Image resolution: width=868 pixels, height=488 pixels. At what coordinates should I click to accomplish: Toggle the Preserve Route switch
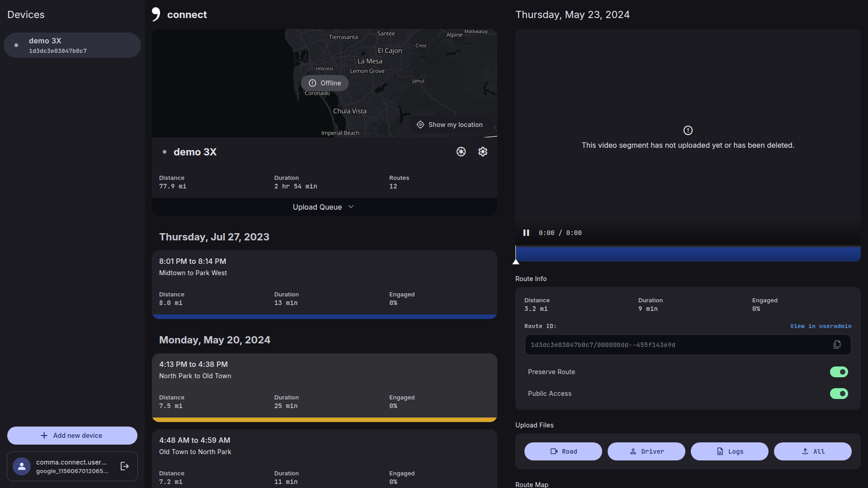click(839, 372)
